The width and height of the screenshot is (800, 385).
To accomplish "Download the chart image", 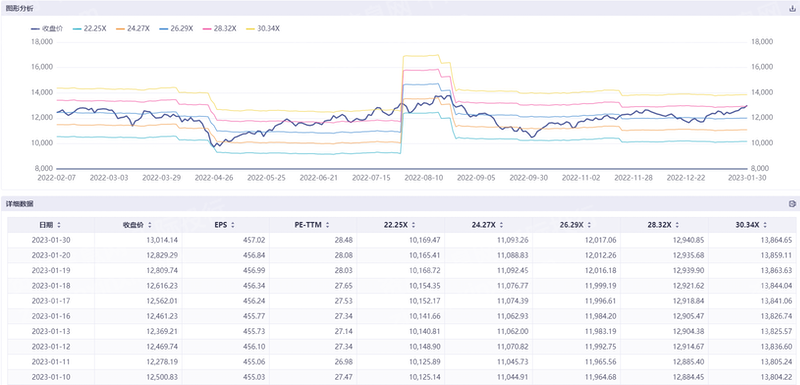I will tap(792, 8).
